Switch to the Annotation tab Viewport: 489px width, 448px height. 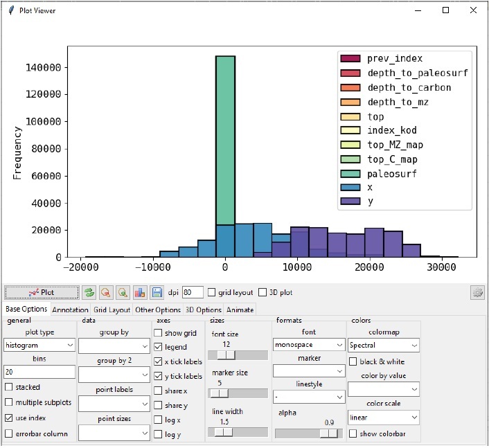coord(70,310)
